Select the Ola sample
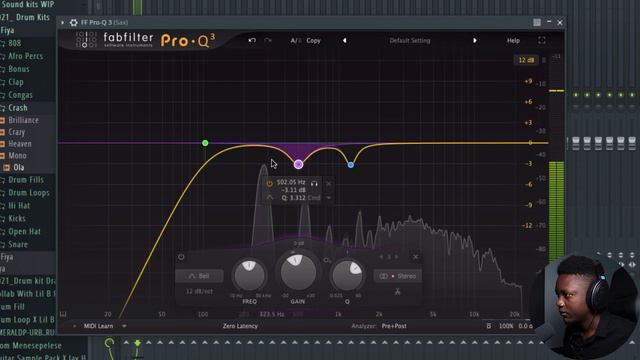This screenshot has height=360, width=640. coord(18,167)
